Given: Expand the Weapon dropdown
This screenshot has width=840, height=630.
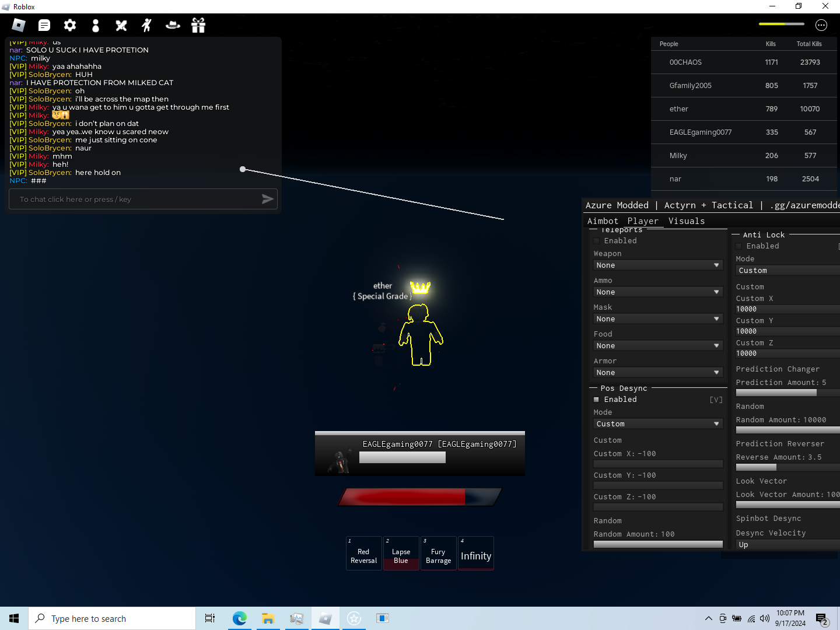Looking at the screenshot, I should click(x=658, y=265).
